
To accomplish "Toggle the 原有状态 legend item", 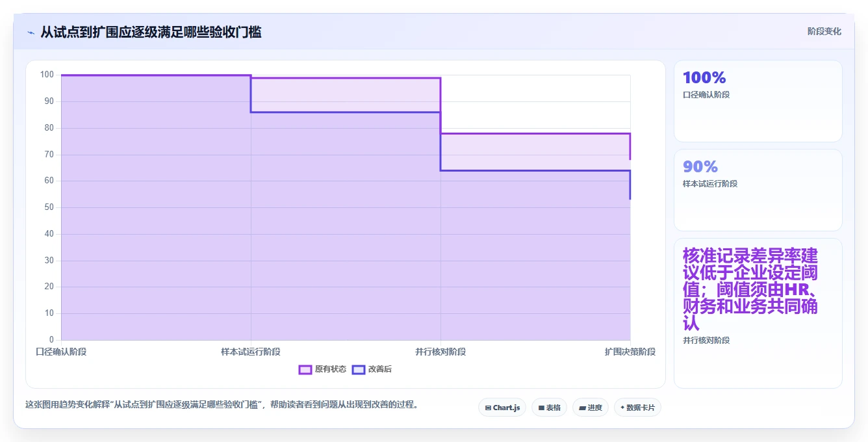I will tap(322, 369).
